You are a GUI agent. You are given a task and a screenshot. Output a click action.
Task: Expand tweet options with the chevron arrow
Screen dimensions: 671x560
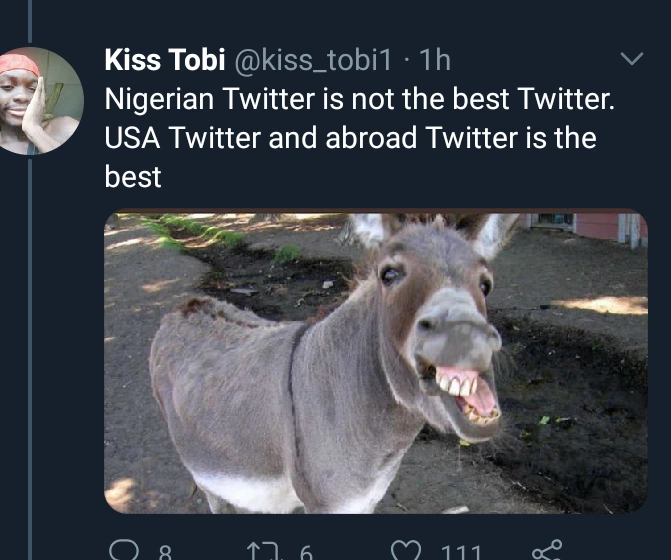pyautogui.click(x=632, y=60)
